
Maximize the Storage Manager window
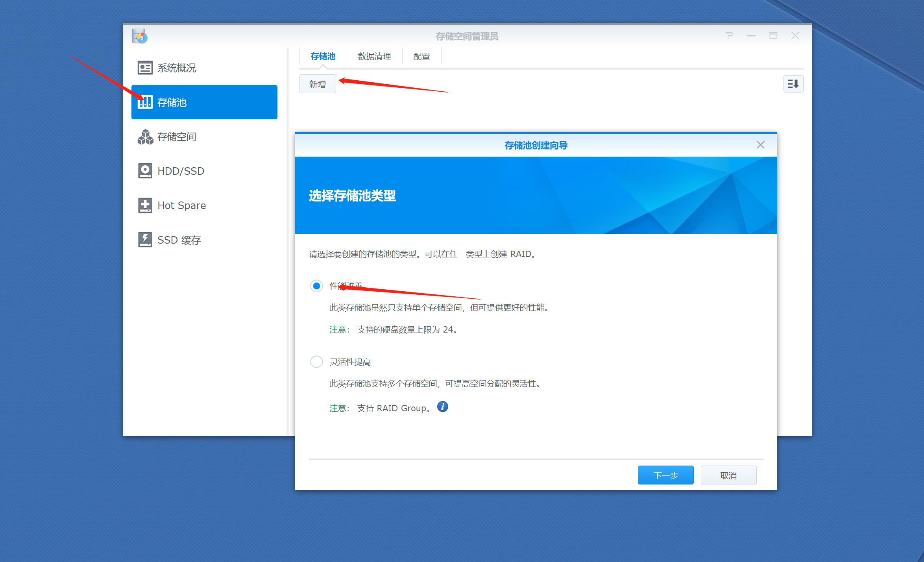(773, 36)
